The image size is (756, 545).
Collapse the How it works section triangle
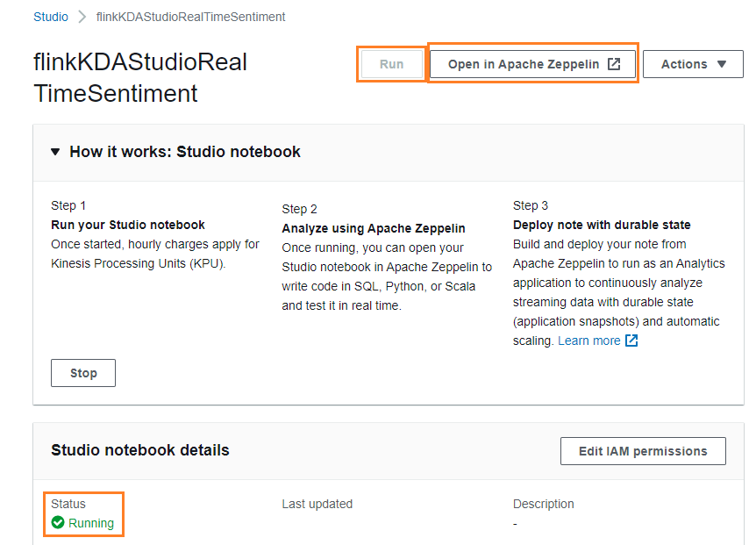point(55,152)
